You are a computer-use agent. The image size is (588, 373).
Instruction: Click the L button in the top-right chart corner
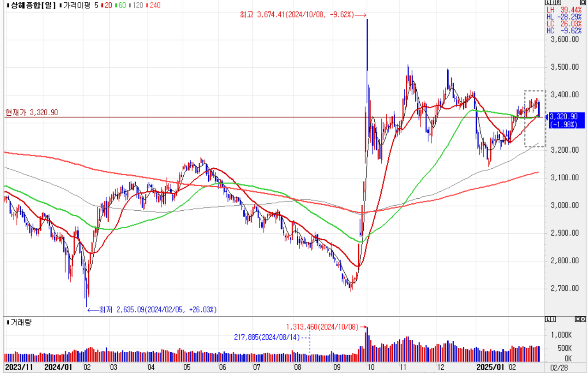[x=547, y=3]
